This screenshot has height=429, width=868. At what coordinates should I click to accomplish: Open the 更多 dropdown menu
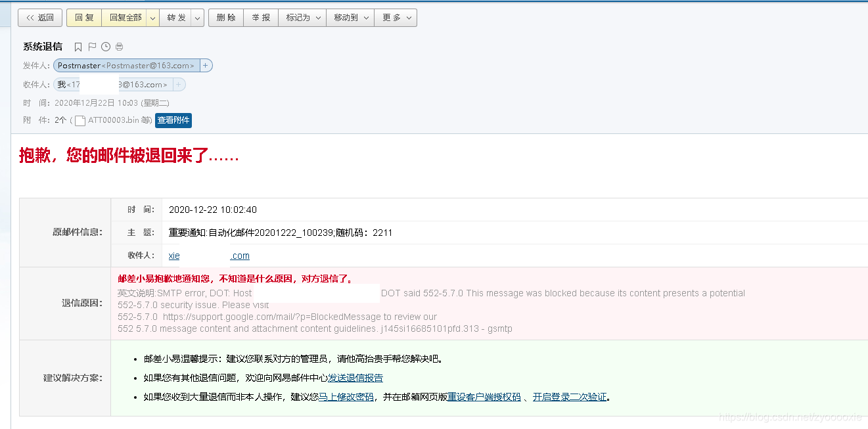[x=396, y=18]
